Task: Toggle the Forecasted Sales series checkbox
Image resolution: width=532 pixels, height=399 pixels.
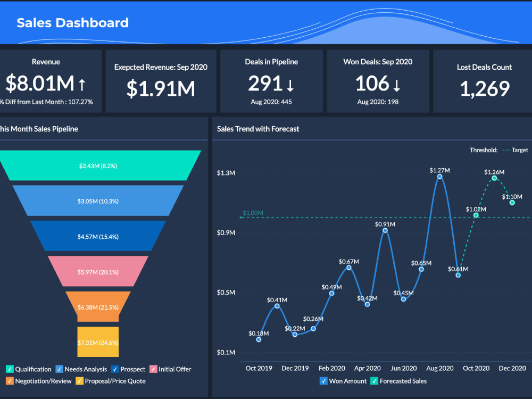Action: pyautogui.click(x=374, y=381)
